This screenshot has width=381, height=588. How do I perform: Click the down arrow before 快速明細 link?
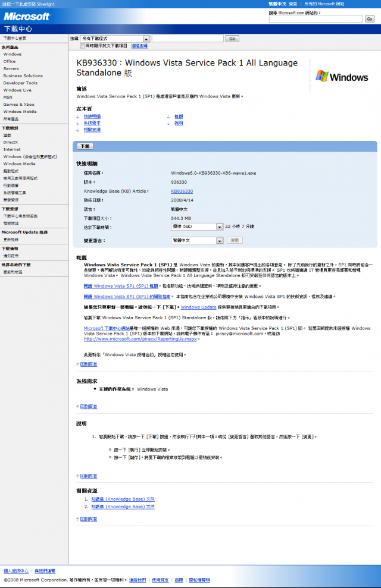coord(78,117)
